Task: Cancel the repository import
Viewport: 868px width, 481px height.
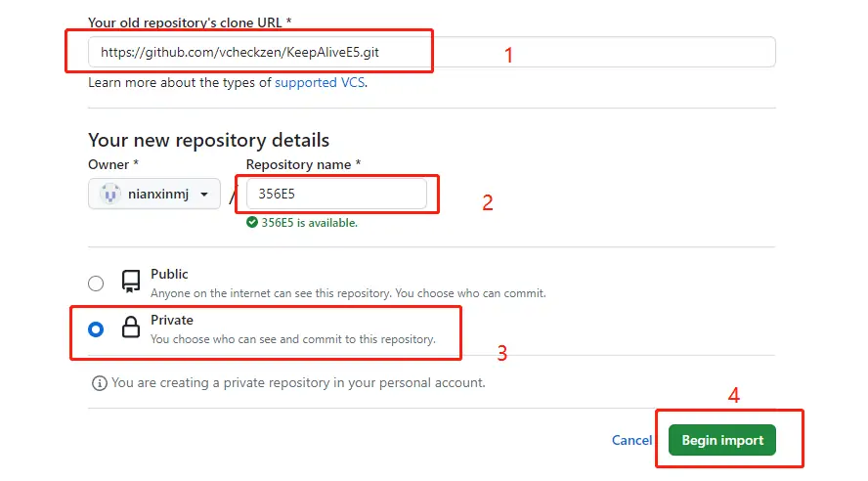Action: (x=631, y=440)
